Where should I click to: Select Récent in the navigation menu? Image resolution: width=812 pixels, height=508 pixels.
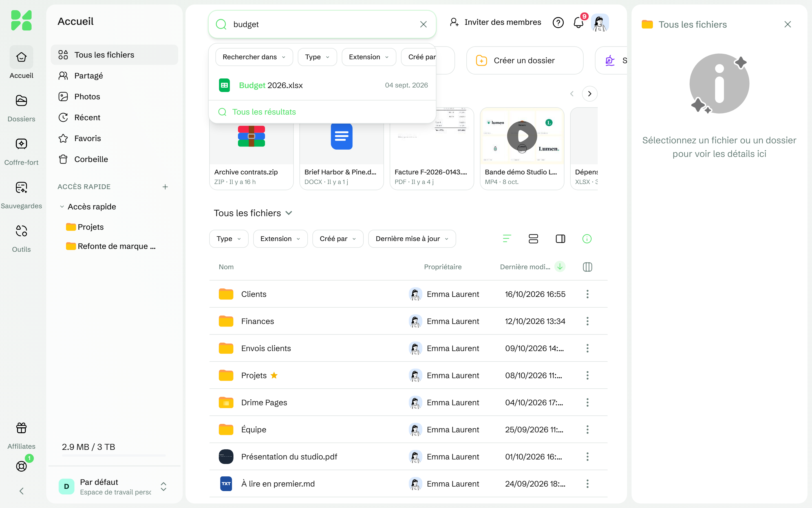114,117
